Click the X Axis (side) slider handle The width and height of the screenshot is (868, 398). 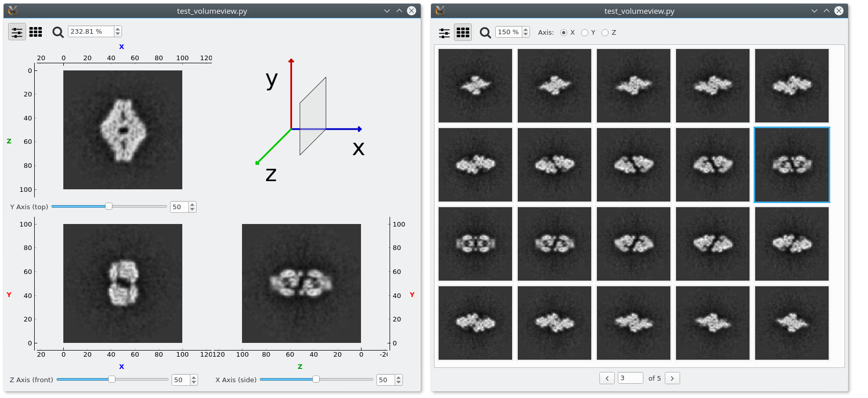coord(316,380)
